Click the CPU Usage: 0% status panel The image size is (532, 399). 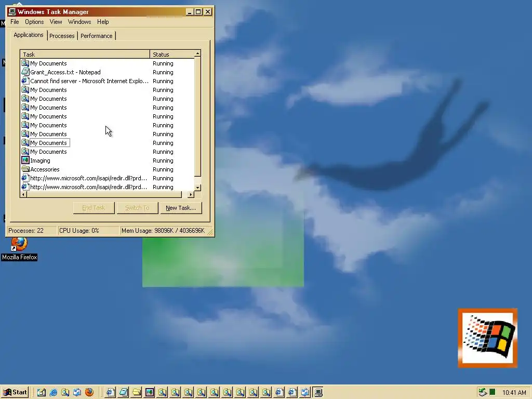point(88,231)
